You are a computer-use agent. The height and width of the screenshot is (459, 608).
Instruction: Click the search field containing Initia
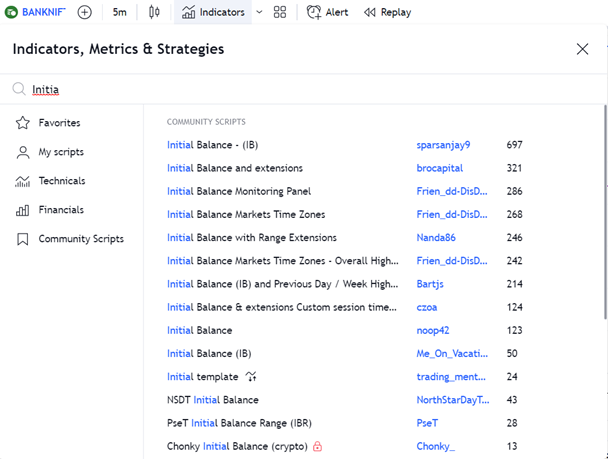point(302,89)
